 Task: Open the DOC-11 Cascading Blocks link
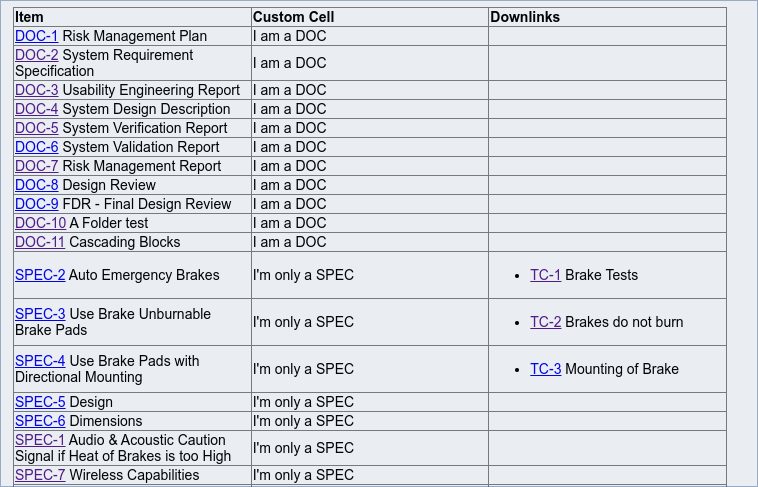click(40, 242)
